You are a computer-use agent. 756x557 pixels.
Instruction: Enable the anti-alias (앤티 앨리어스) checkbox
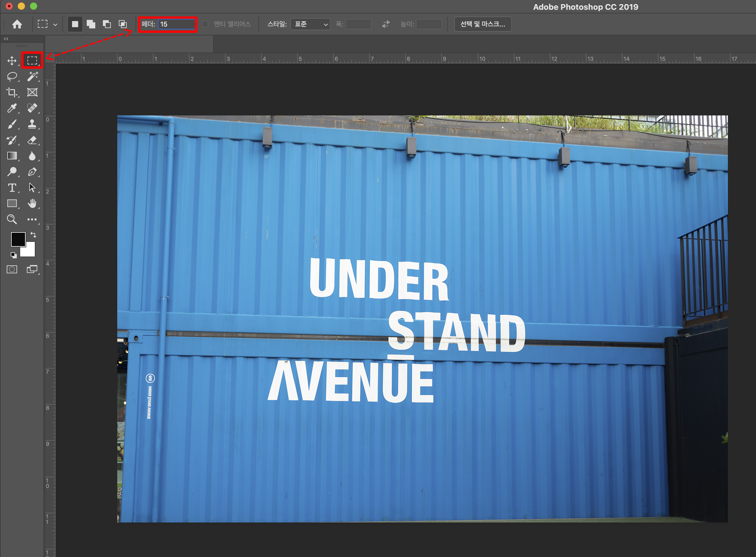click(205, 24)
